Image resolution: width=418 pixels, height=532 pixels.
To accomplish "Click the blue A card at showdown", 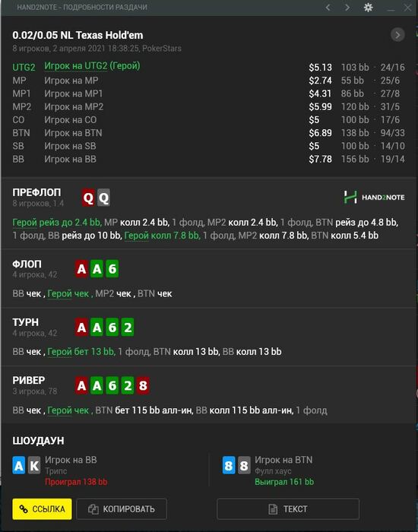I will pos(19,465).
